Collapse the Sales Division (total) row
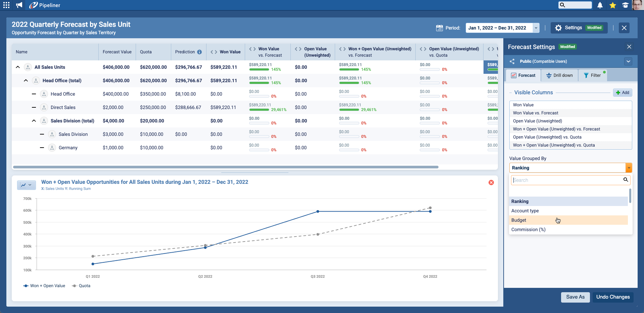Viewport: 644px width, 313px height. 34,121
